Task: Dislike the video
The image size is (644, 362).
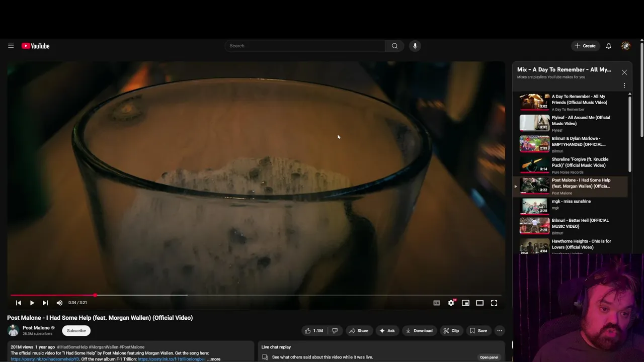Action: tap(335, 331)
